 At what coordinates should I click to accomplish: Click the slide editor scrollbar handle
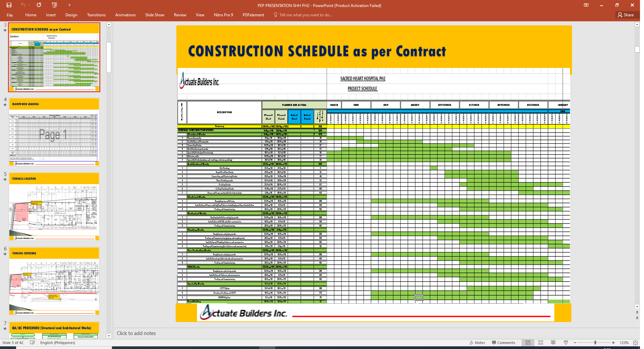(637, 49)
